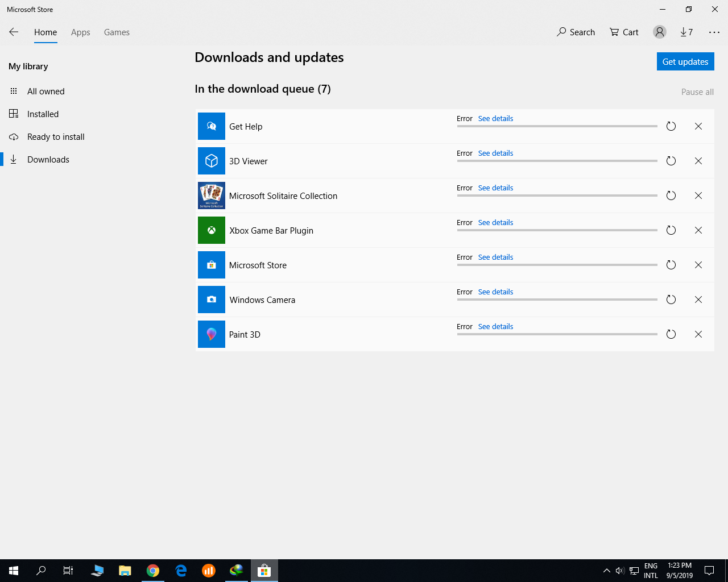See error details for Solitaire Collection
Screen dimensions: 728x582
pos(495,188)
